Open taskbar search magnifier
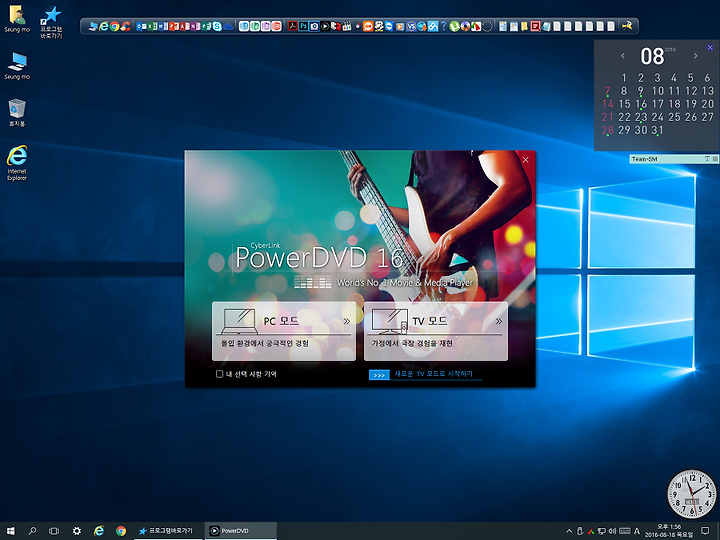This screenshot has height=540, width=720. coord(32,531)
